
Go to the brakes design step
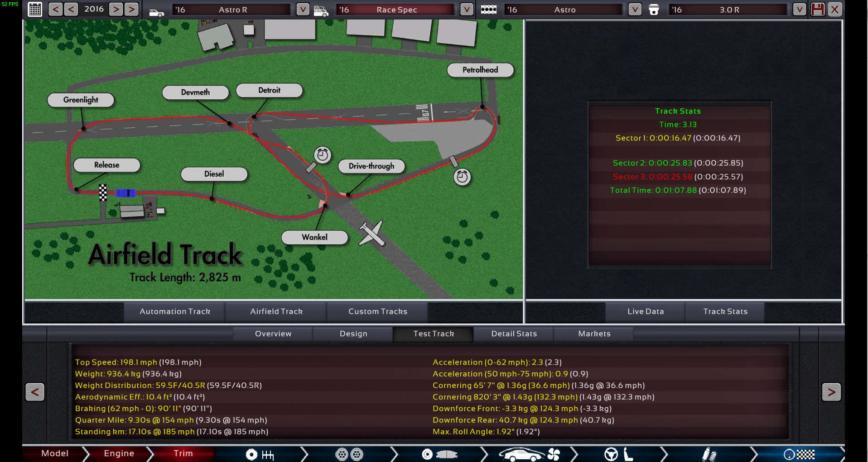(439, 454)
